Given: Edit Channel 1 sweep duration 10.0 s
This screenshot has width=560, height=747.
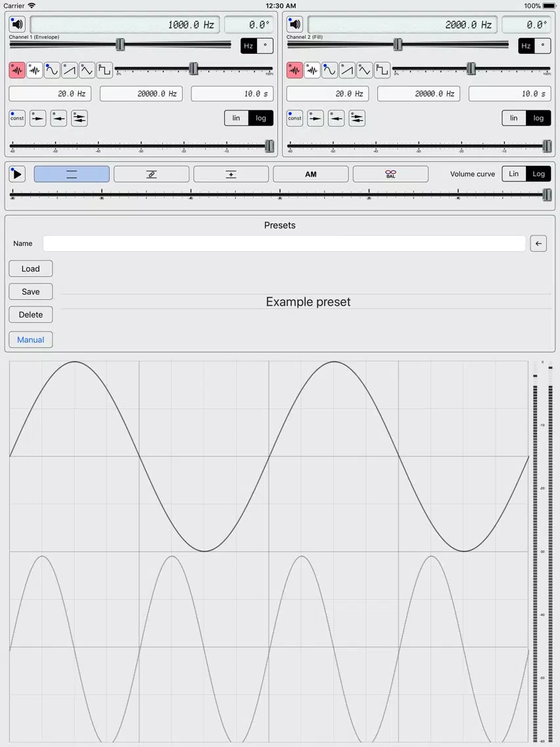Looking at the screenshot, I should pos(233,94).
